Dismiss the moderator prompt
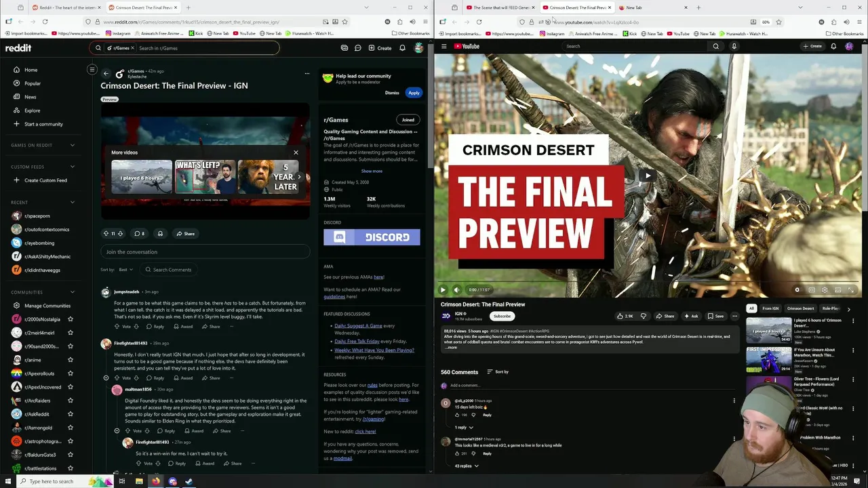This screenshot has width=868, height=488. click(x=392, y=93)
